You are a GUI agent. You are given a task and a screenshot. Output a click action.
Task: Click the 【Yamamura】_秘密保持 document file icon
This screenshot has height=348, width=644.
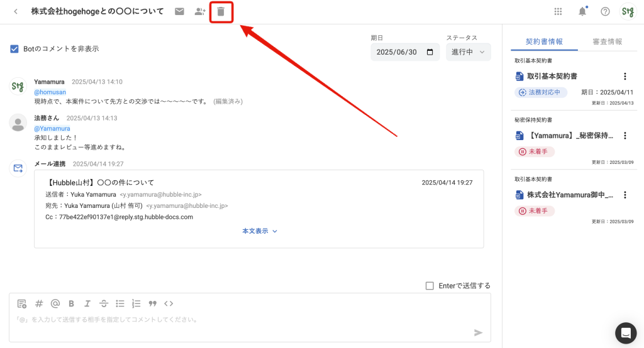[x=519, y=136]
